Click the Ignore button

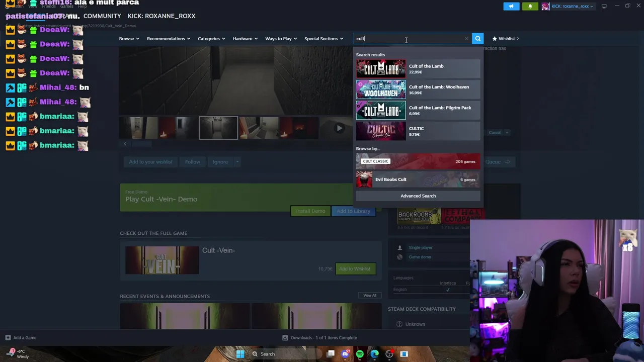(220, 162)
